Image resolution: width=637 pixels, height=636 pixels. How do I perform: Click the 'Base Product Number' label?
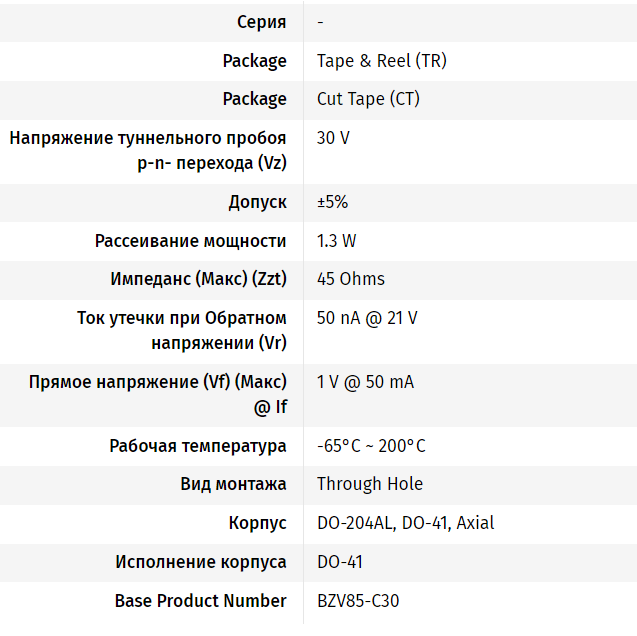201,601
